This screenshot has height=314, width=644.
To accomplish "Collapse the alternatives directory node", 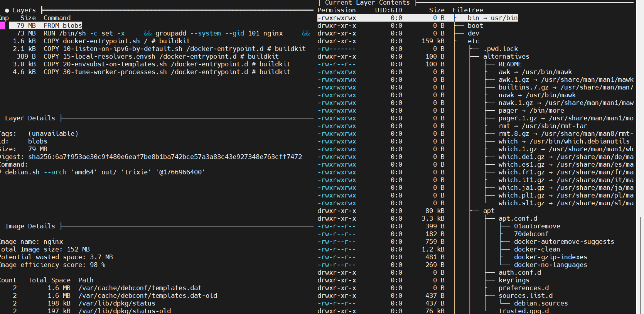I will click(x=506, y=56).
